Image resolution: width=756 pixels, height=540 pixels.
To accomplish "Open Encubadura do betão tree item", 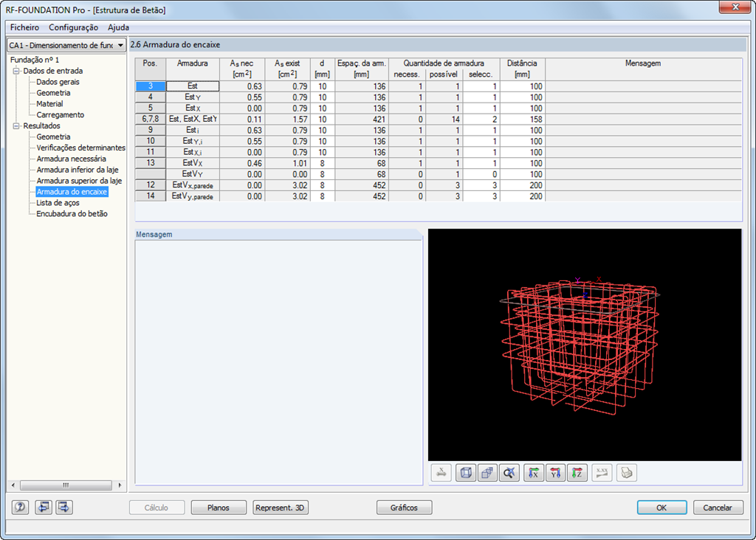I will pyautogui.click(x=72, y=214).
